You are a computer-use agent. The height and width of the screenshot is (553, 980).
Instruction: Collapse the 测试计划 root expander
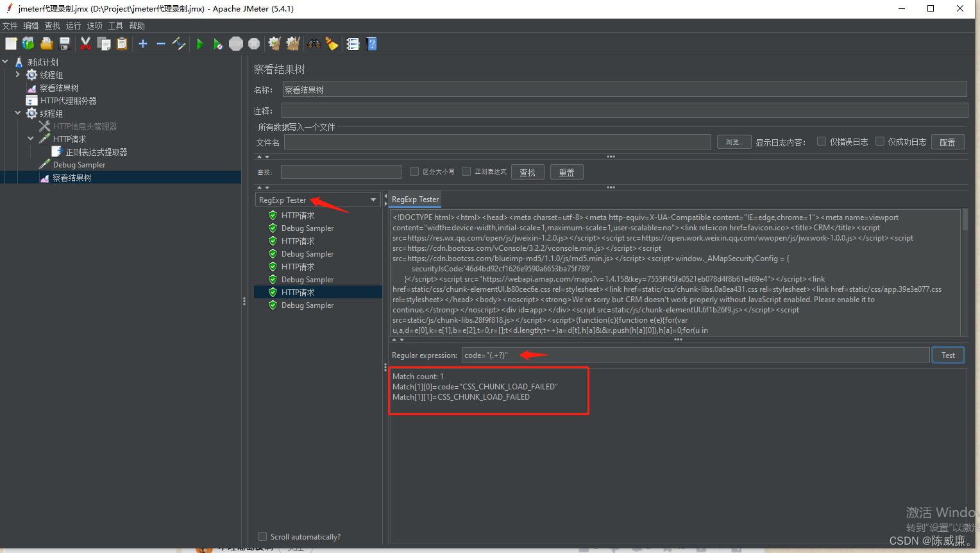5,62
